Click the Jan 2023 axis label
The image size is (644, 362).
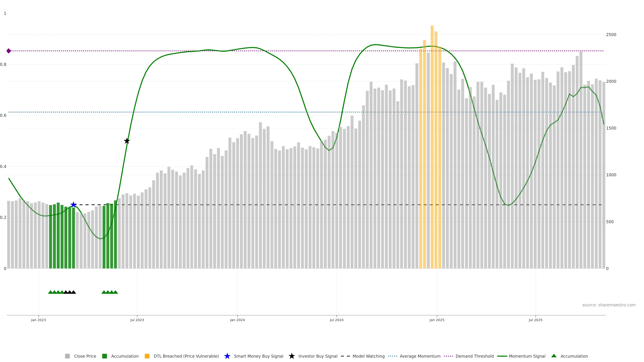[x=39, y=320]
